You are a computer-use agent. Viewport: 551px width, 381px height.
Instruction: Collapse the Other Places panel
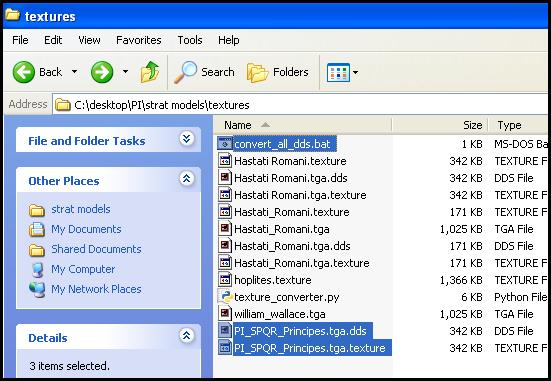pyautogui.click(x=187, y=179)
